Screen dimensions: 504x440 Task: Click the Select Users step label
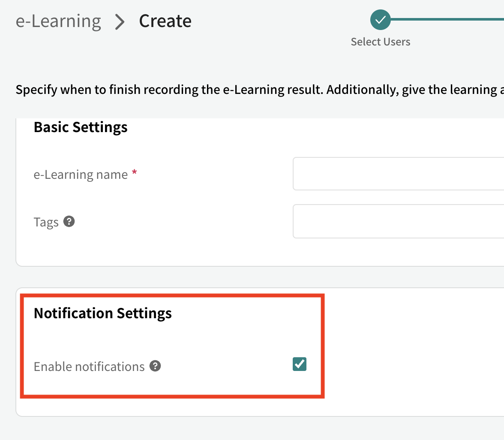pos(380,42)
